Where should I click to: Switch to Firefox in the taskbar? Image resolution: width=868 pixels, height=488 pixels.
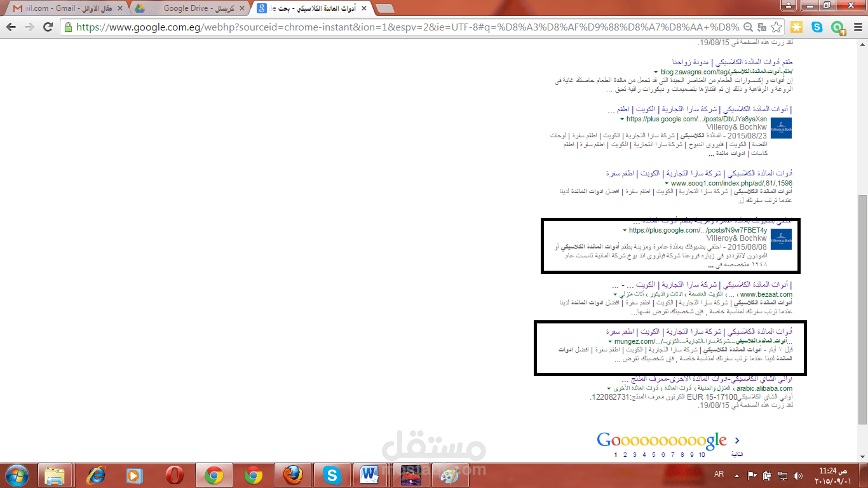(x=292, y=475)
